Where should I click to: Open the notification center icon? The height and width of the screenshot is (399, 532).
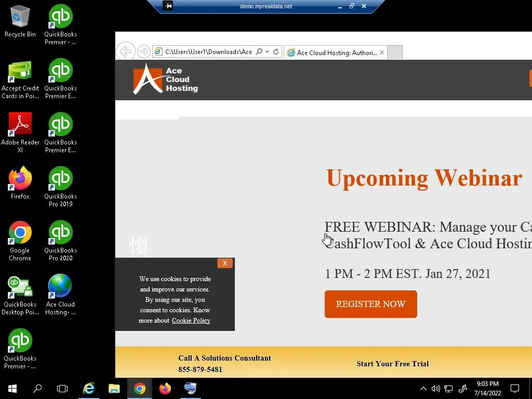point(515,389)
